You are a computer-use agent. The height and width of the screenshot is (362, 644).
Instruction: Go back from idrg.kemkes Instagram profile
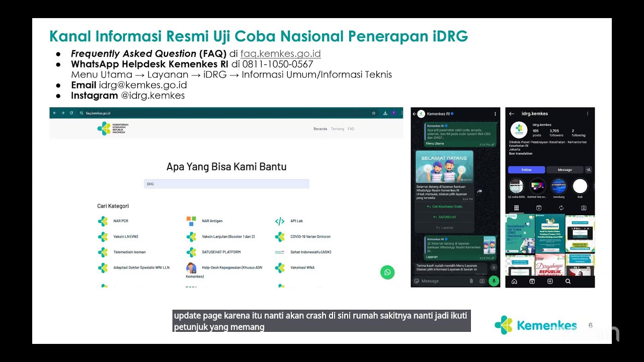(x=512, y=114)
